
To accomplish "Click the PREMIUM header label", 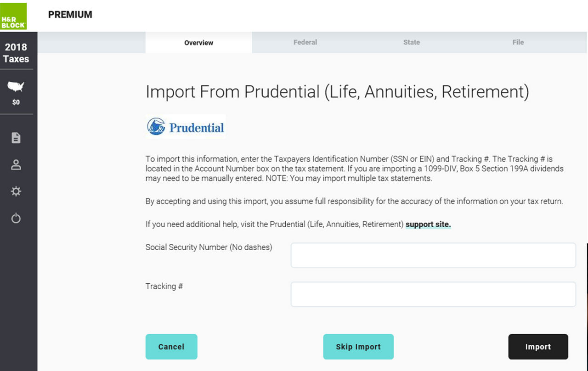I will pos(70,14).
